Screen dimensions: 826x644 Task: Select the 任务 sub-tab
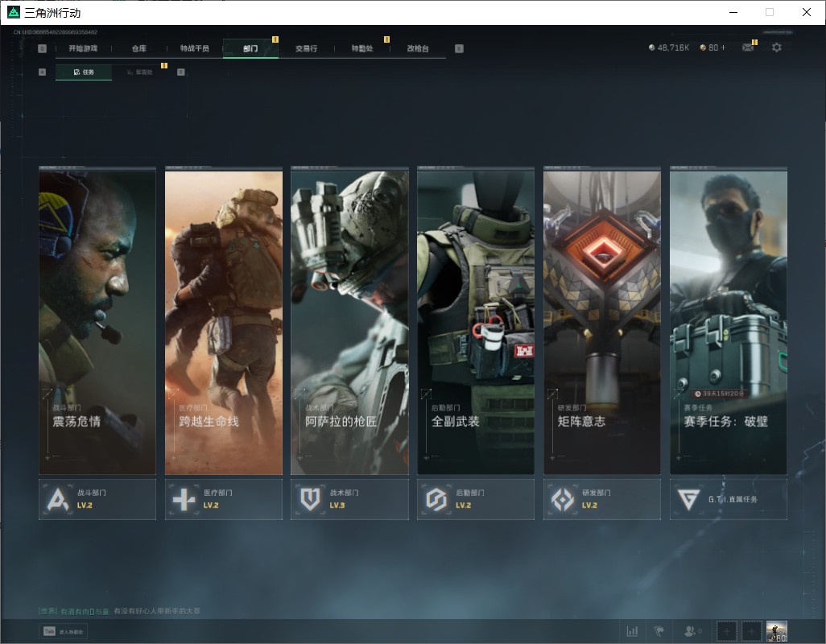84,72
